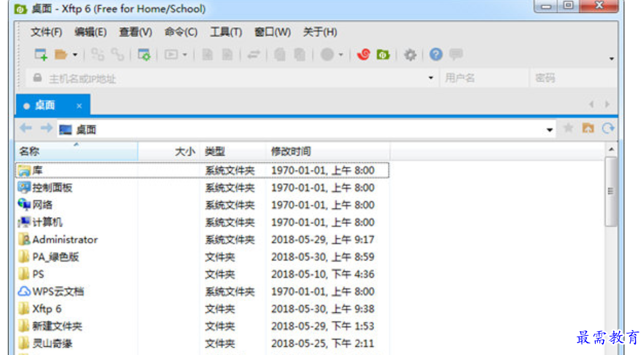Click the scrollbar up arrow in file list
The height and width of the screenshot is (355, 644).
coord(611,149)
